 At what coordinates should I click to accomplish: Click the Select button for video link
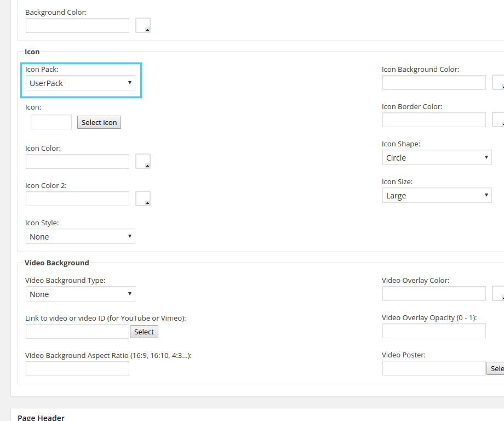coord(144,332)
